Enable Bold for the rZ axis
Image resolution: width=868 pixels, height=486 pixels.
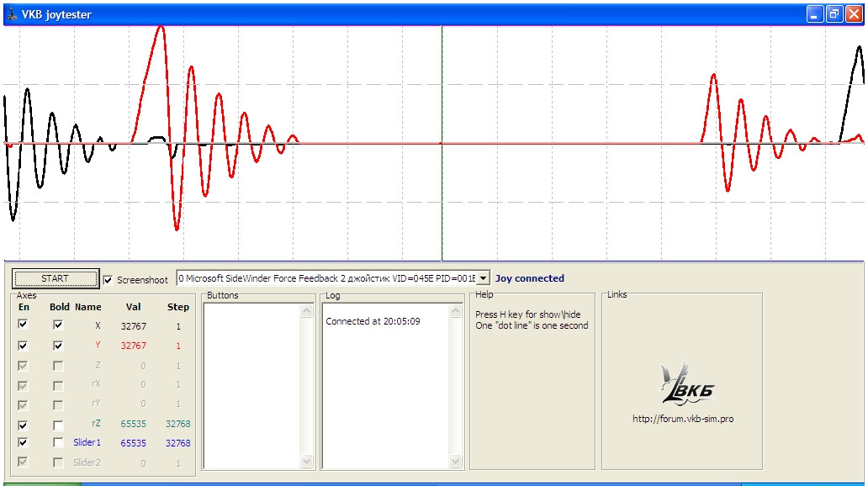pos(58,425)
